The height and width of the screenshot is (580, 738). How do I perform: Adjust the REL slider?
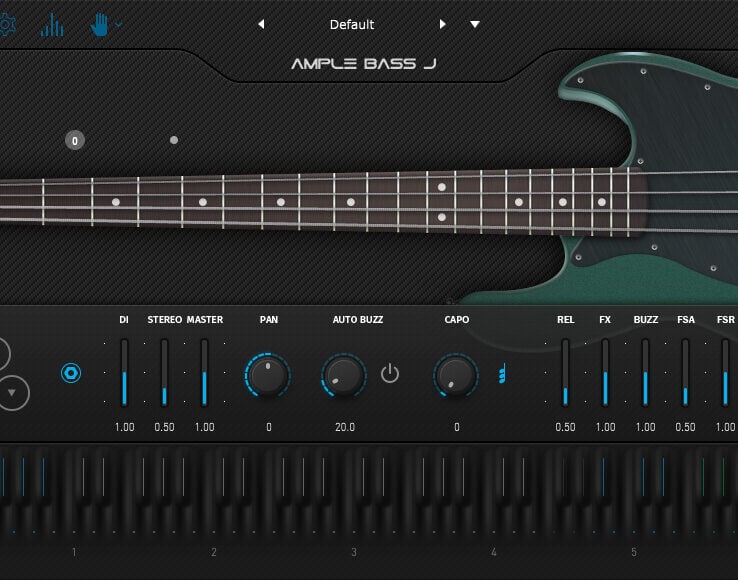[565, 372]
